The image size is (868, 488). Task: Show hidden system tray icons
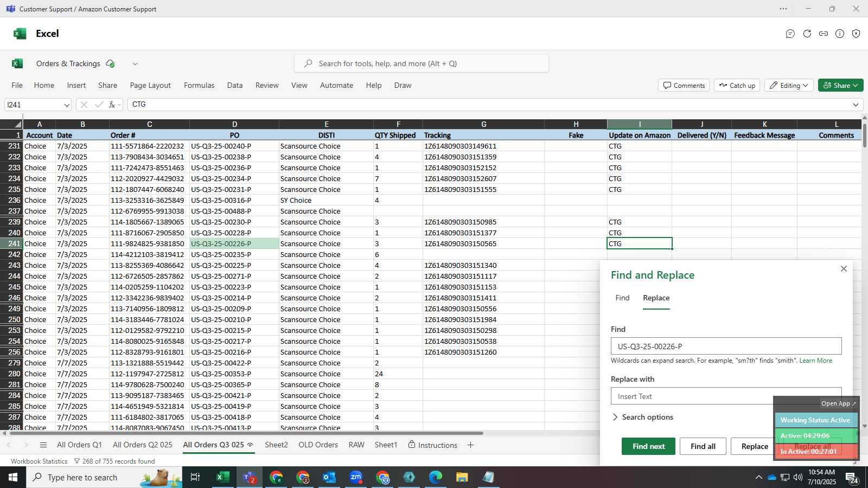[758, 478]
